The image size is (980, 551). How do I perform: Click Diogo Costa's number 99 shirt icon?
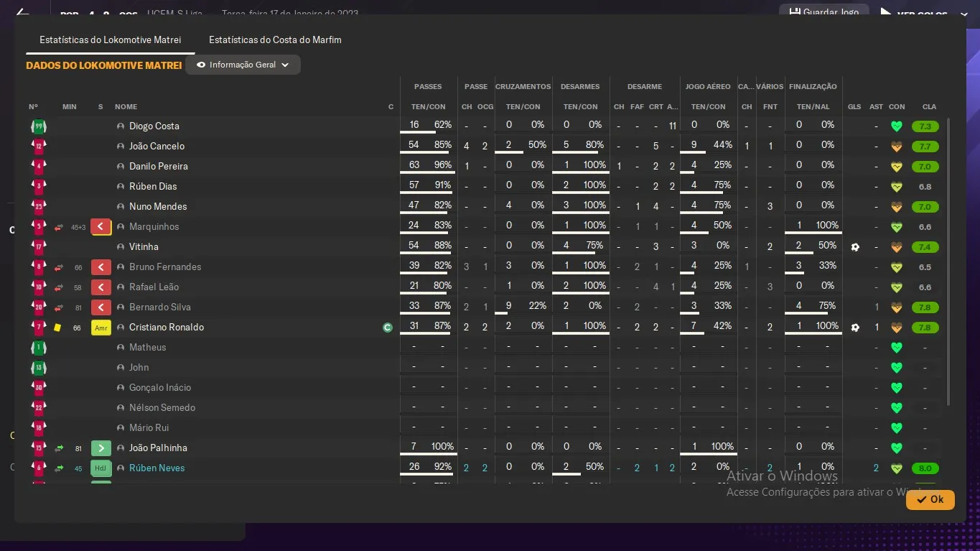click(39, 126)
